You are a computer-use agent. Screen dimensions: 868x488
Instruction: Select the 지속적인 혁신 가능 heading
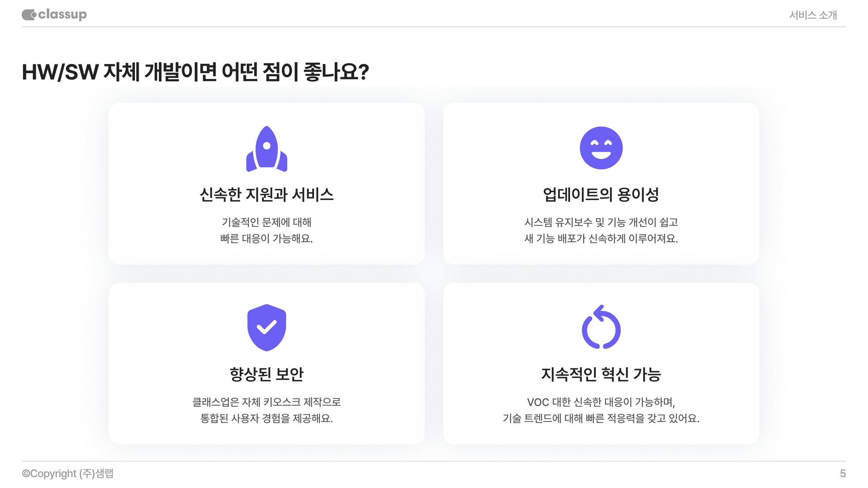601,374
